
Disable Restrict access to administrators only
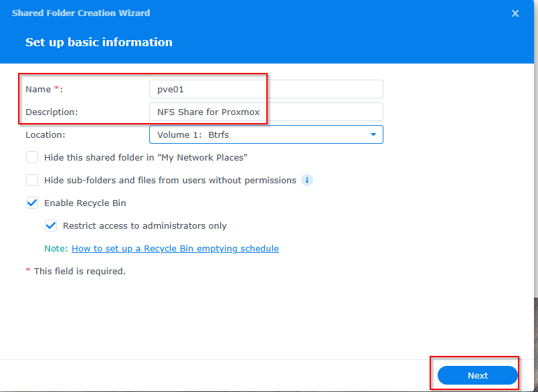[x=51, y=225]
